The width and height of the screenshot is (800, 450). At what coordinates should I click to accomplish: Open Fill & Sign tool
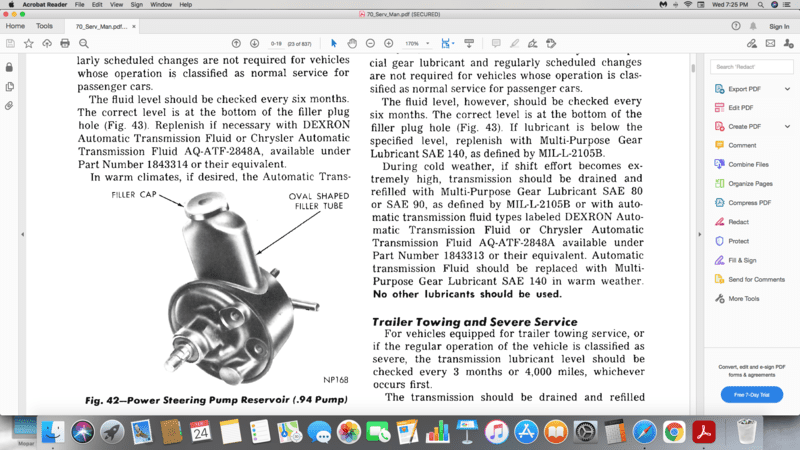point(742,260)
